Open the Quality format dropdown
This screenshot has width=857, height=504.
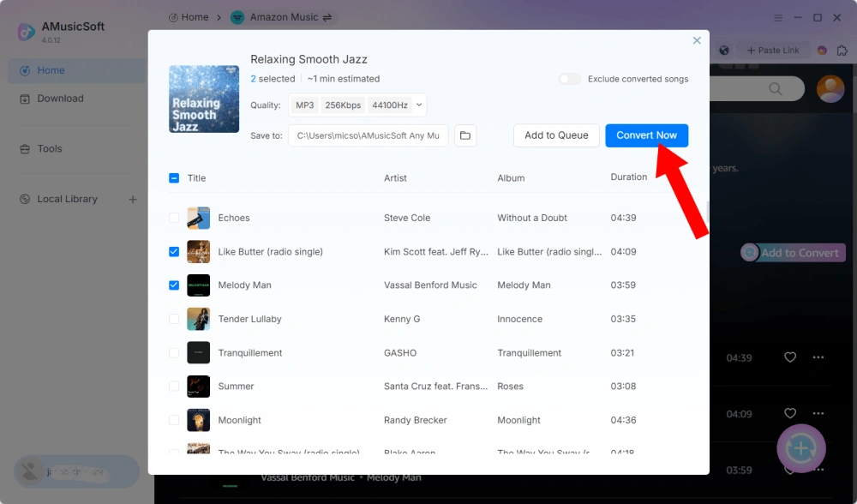pos(357,105)
